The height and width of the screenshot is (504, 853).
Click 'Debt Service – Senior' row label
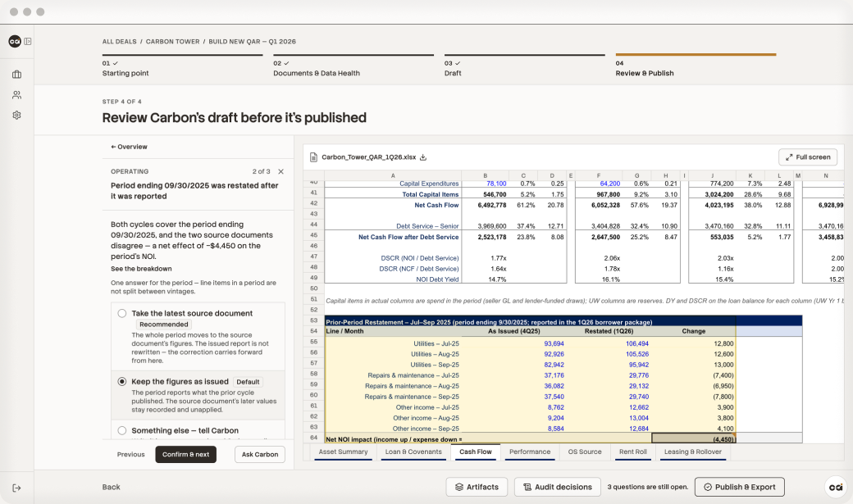[x=427, y=226]
